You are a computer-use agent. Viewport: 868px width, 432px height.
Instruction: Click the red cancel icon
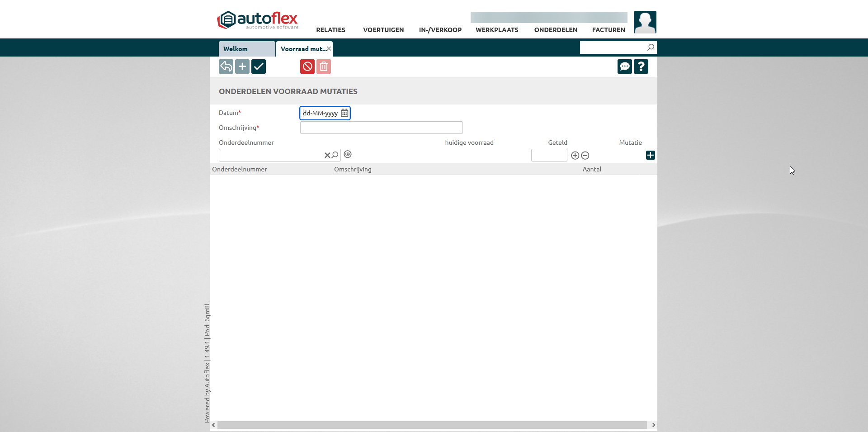307,66
